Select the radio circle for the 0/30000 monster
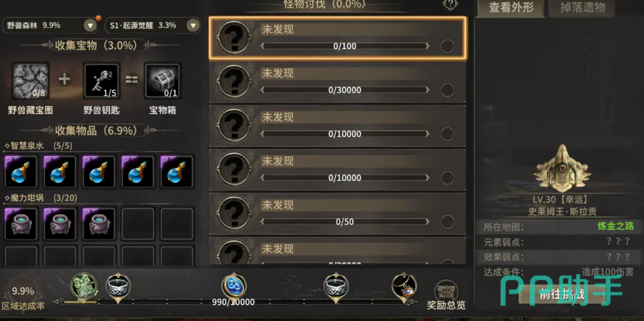The height and width of the screenshot is (321, 644). click(x=448, y=90)
